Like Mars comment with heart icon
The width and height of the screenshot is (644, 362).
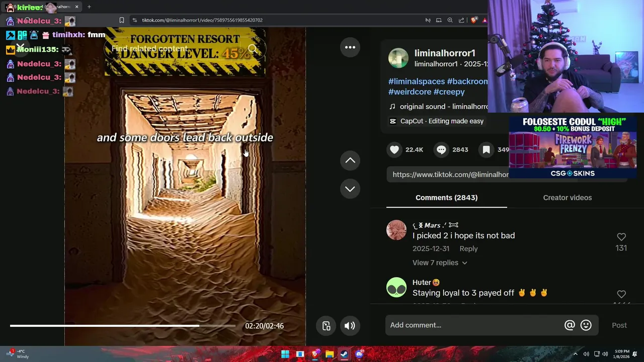click(x=621, y=237)
